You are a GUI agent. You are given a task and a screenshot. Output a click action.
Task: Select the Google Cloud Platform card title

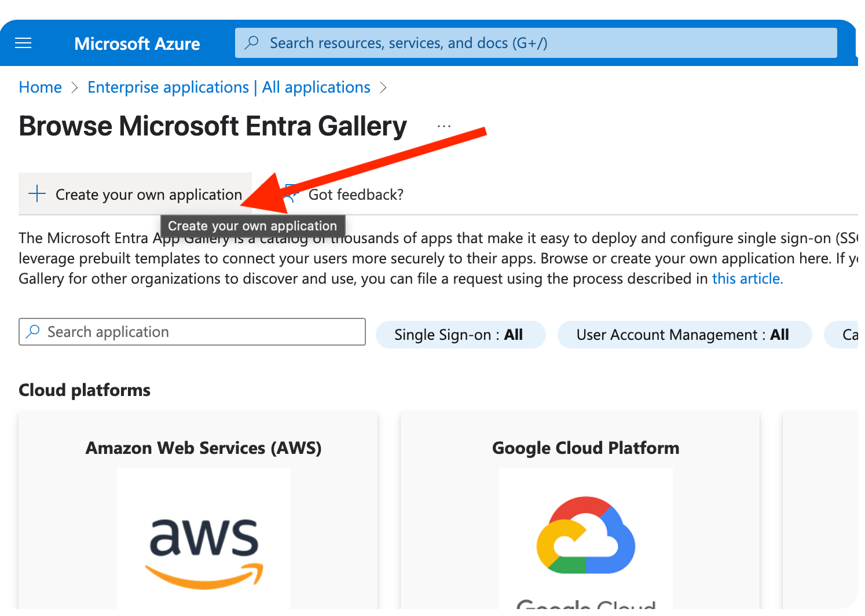(x=585, y=448)
